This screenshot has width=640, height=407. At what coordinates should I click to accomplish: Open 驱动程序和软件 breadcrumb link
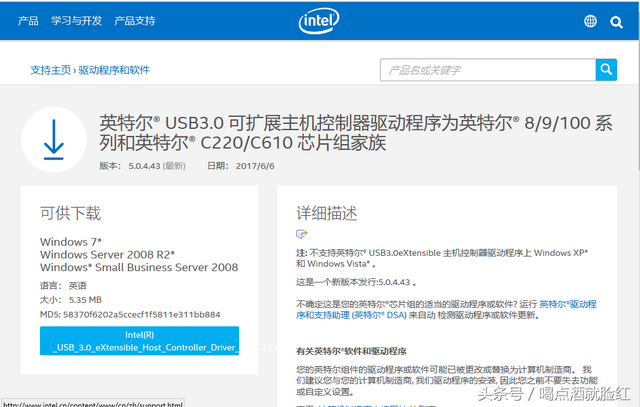(114, 70)
